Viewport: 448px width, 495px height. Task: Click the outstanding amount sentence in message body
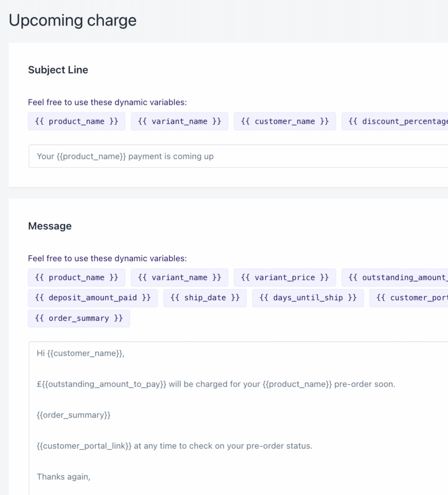click(x=216, y=384)
